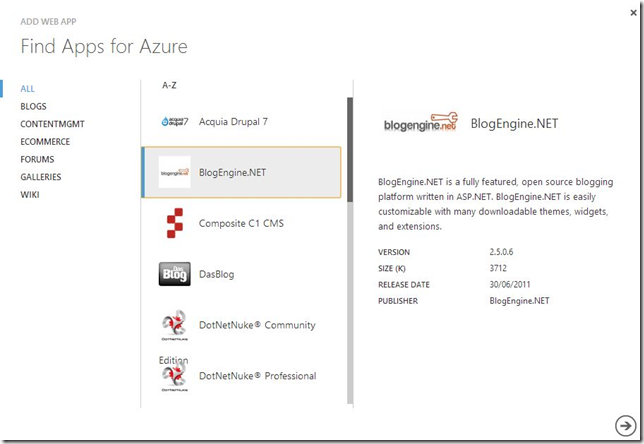Choose Composite C1 CMS app
Screen dimensions: 644x444
tap(242, 223)
